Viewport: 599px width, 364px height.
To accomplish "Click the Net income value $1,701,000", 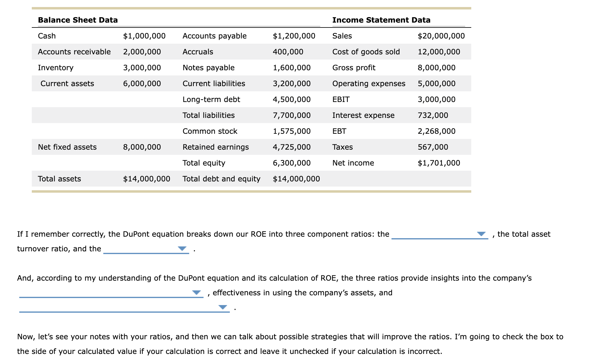I will [439, 163].
